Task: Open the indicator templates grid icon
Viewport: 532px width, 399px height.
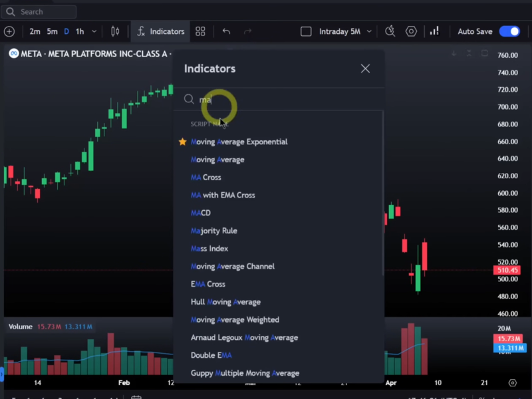Action: [200, 31]
